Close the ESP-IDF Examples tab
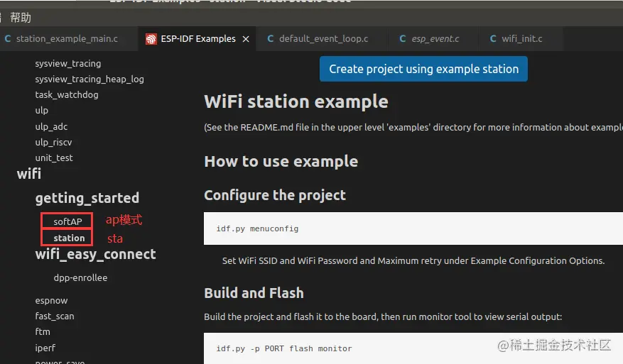Viewport: 623px width, 364px height. 246,39
